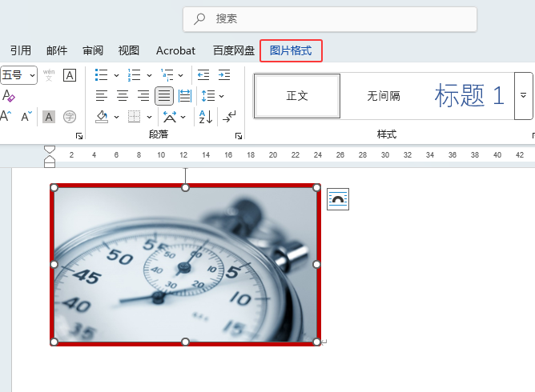The height and width of the screenshot is (392, 535).
Task: Toggle justify alignment
Action: [x=164, y=96]
